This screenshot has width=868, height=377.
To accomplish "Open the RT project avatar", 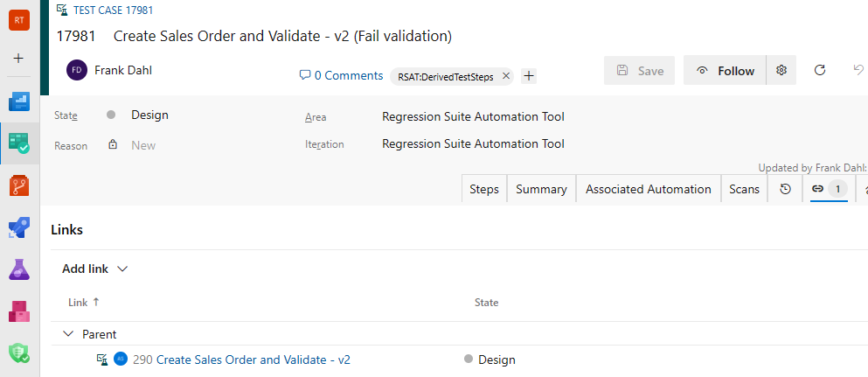I will tap(19, 20).
